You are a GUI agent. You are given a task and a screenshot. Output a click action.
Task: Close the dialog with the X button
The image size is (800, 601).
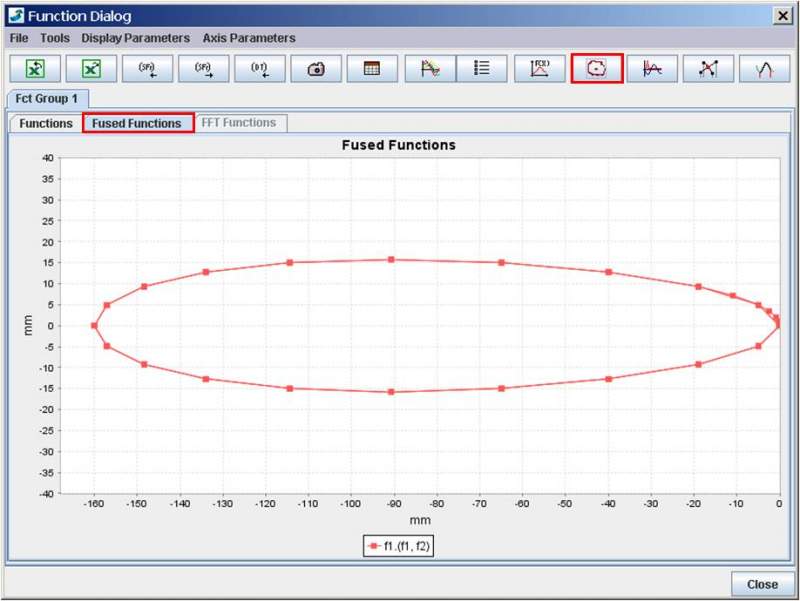coord(783,16)
